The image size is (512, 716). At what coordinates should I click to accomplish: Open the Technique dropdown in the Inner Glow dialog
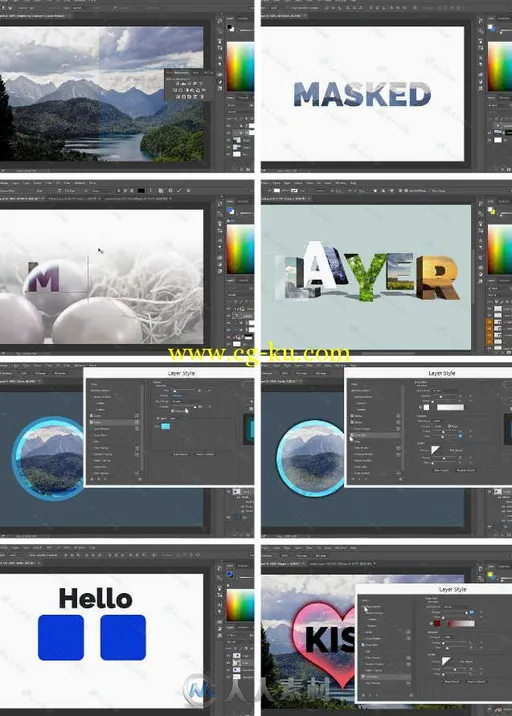pos(438,421)
